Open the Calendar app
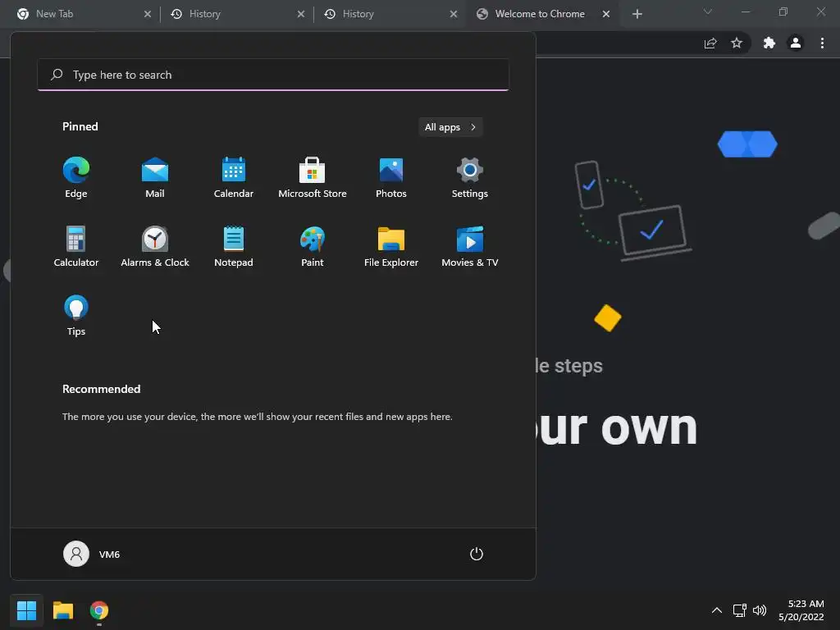 pyautogui.click(x=234, y=178)
